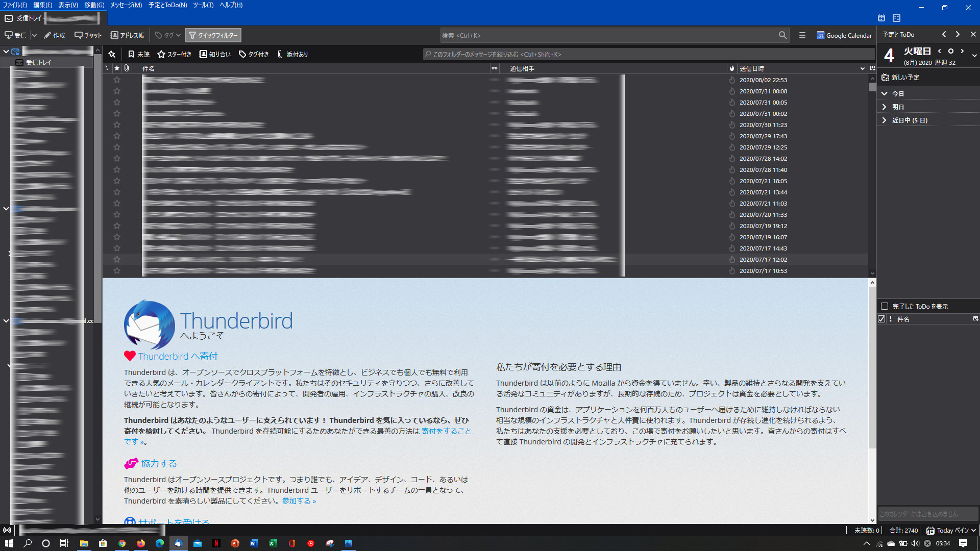This screenshot has height=551, width=980.
Task: Open the message list column picker icon
Action: 872,68
